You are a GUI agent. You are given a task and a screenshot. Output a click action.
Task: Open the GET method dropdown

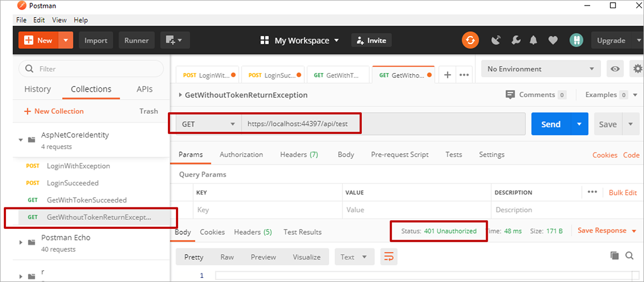coord(208,124)
